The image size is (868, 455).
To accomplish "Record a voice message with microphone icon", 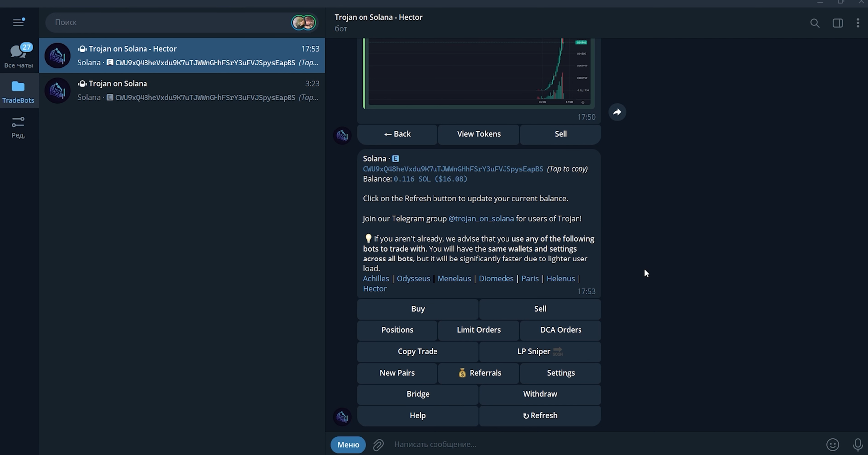I will pos(857,445).
